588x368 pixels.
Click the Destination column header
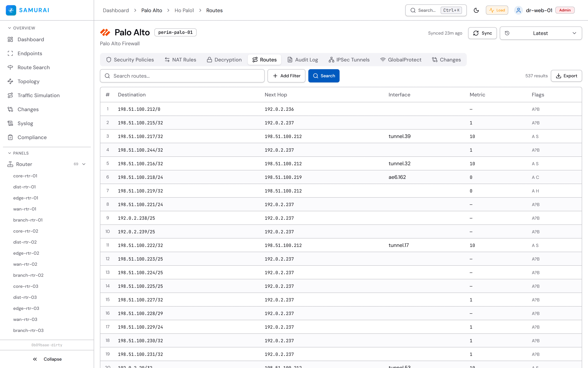[x=132, y=95]
